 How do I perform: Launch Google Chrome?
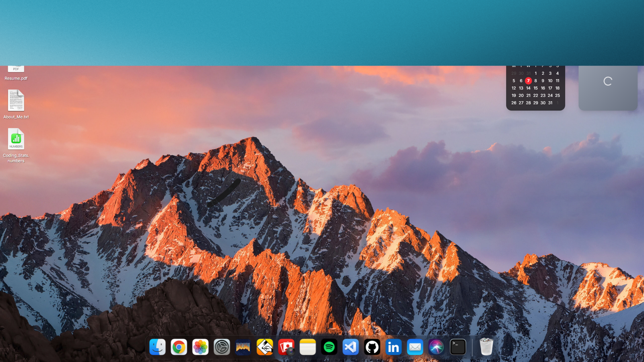click(179, 347)
